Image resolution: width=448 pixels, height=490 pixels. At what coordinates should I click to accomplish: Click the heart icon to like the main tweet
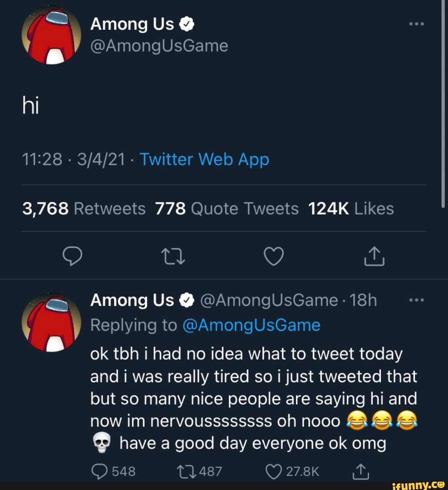pyautogui.click(x=274, y=256)
